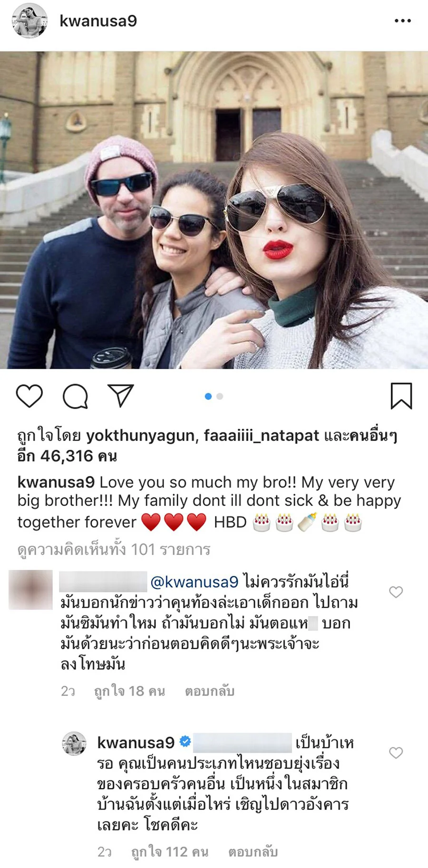Open the yokthunyagun profile from the likes line
Image resolution: width=428 pixels, height=868 pixels.
(x=140, y=436)
